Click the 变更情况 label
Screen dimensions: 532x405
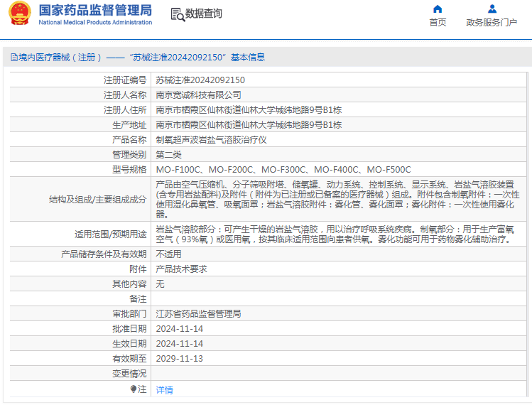(129, 374)
